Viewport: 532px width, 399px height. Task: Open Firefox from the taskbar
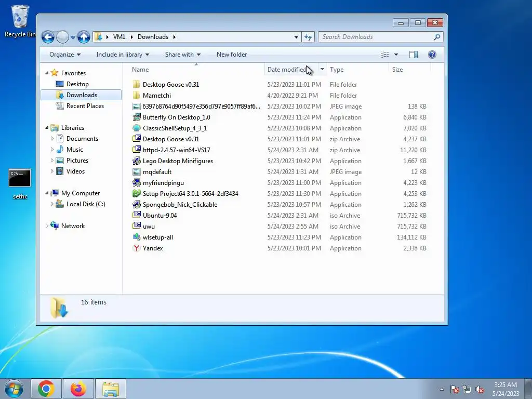[x=78, y=389]
